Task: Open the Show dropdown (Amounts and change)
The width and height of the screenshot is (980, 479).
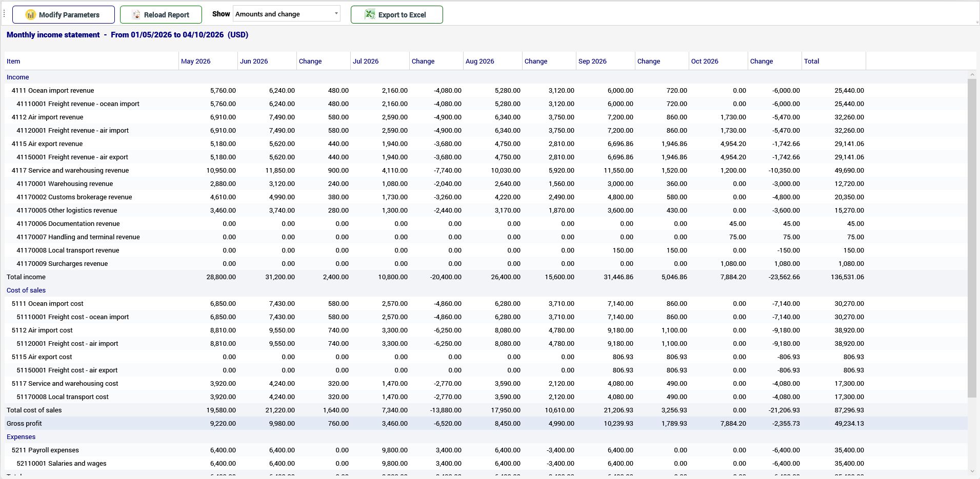Action: tap(287, 14)
